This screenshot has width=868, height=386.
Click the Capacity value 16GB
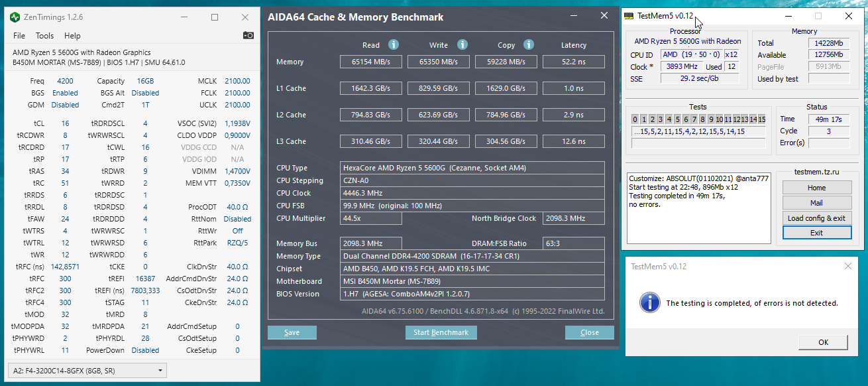tap(145, 81)
